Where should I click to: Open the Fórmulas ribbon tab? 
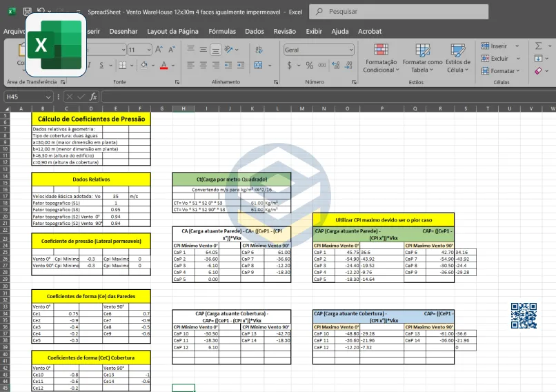click(x=222, y=31)
